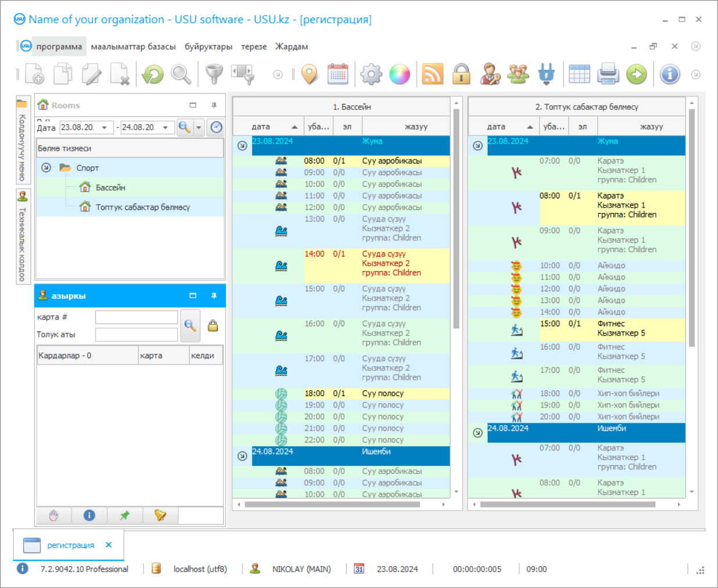Open the calendar toolbar icon
The width and height of the screenshot is (718, 588).
pyautogui.click(x=338, y=74)
